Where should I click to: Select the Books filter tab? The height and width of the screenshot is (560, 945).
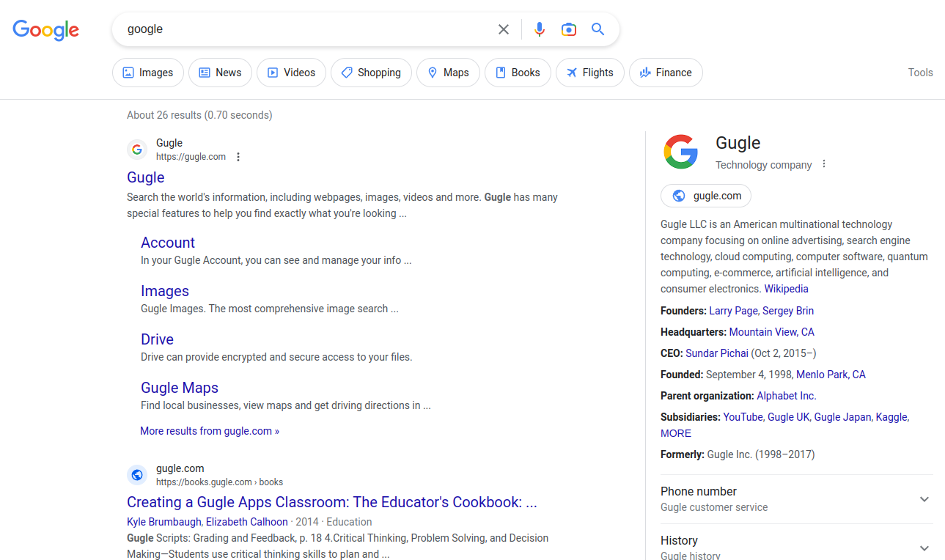[518, 73]
